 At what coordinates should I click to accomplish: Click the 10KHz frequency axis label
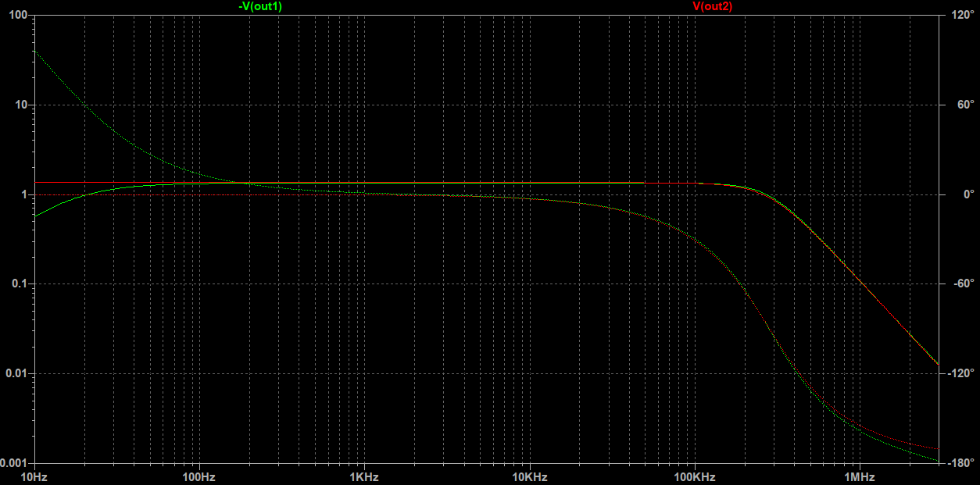(528, 476)
